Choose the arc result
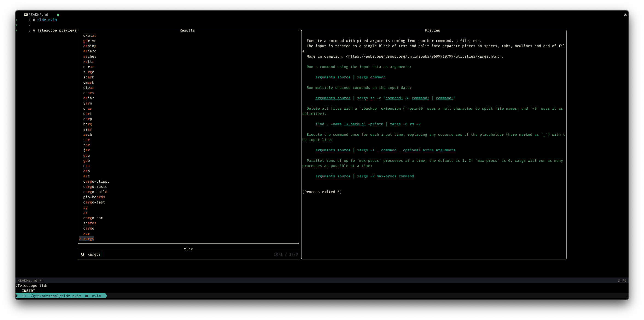Viewport: 644px width, 320px height. 87,176
